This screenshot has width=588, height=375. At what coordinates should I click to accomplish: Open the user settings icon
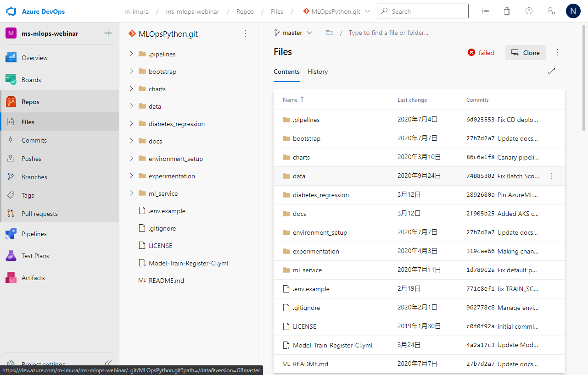click(551, 11)
